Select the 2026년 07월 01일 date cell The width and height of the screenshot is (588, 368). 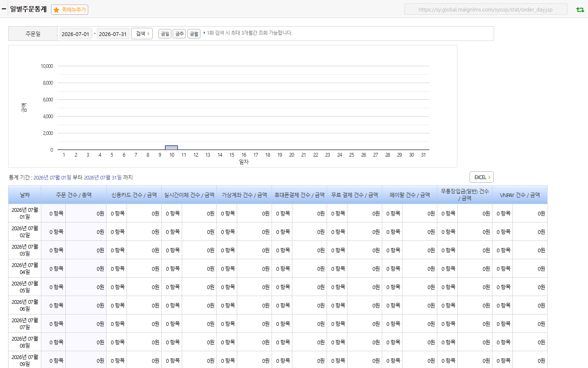(25, 213)
